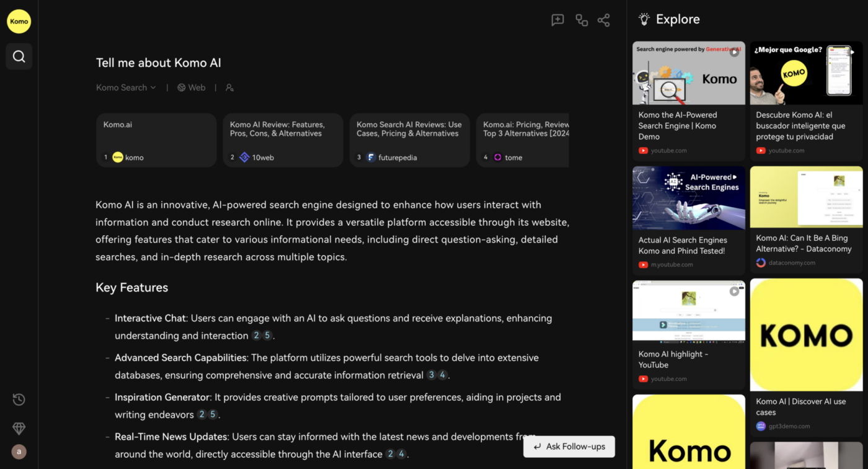
Task: Click citation 2 after Real-Time News Updates
Action: 391,454
